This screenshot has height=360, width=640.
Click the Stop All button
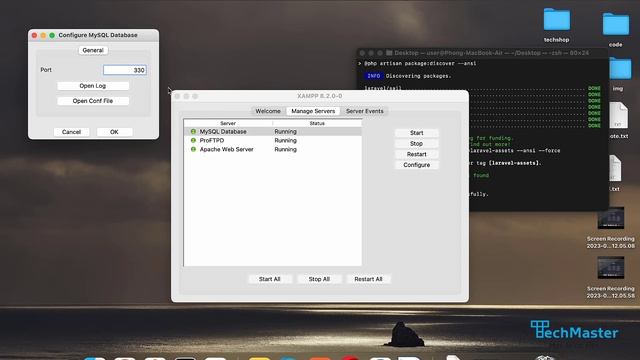point(319,279)
